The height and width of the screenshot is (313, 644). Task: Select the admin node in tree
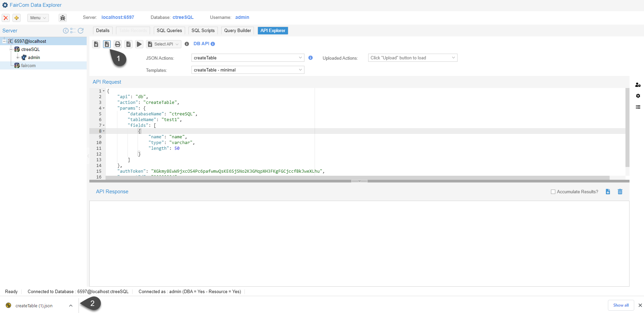pos(34,57)
